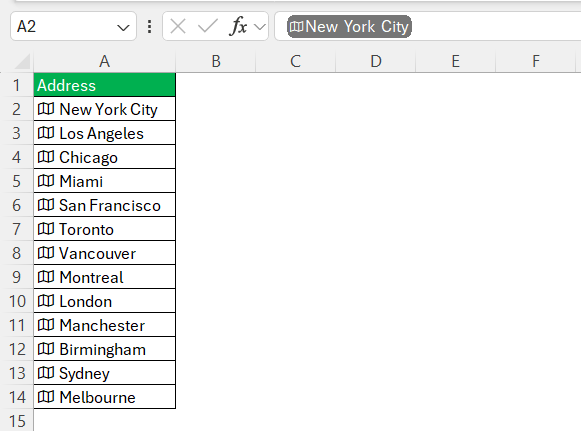Cancel the edit with the X icon
The width and height of the screenshot is (581, 431).
click(x=178, y=26)
